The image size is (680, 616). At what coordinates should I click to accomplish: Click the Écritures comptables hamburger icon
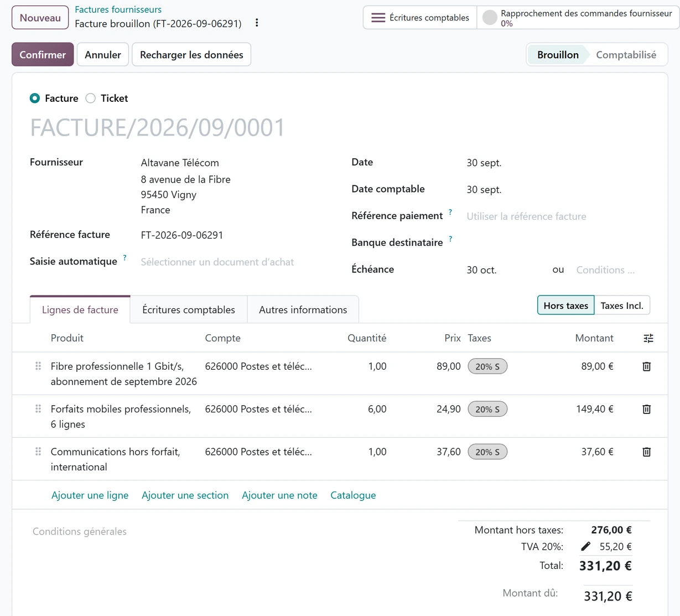click(378, 18)
